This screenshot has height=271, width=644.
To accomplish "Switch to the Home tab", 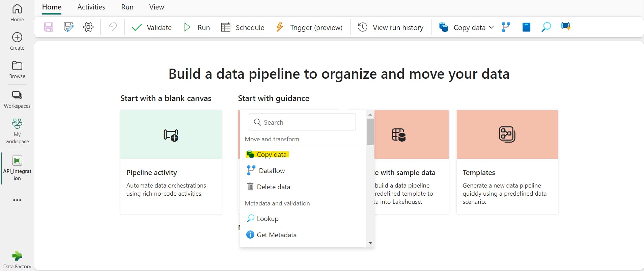I will (52, 7).
